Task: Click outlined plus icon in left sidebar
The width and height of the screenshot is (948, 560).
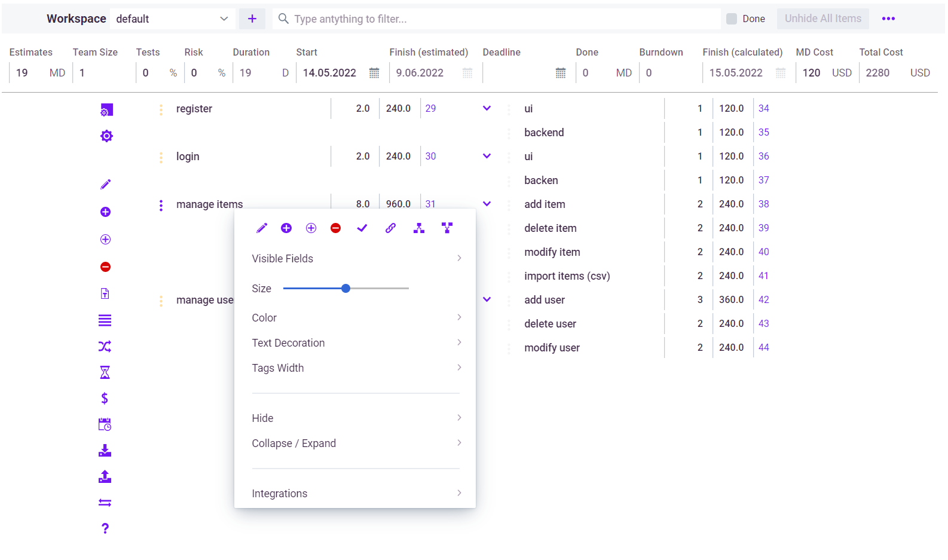Action: point(105,240)
